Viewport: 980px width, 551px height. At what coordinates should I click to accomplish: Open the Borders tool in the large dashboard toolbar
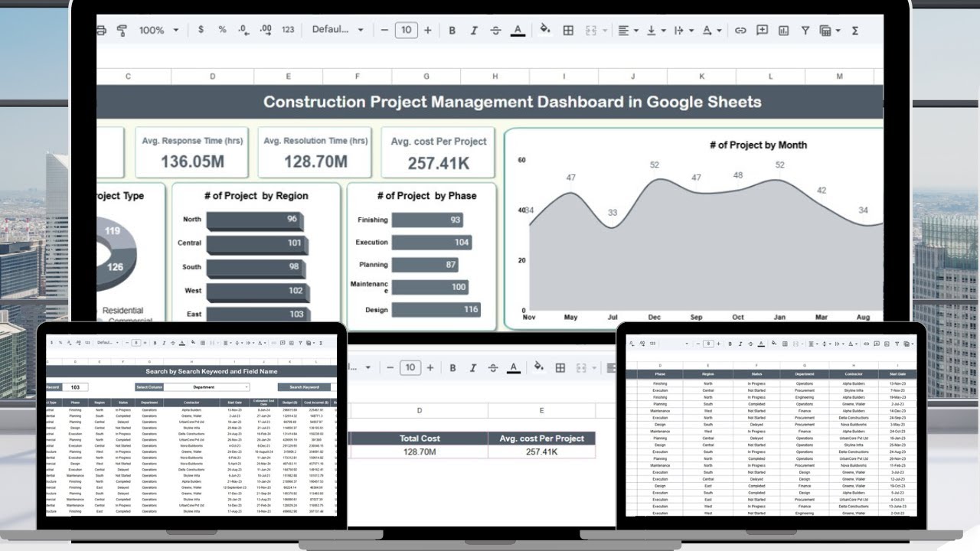pyautogui.click(x=568, y=30)
